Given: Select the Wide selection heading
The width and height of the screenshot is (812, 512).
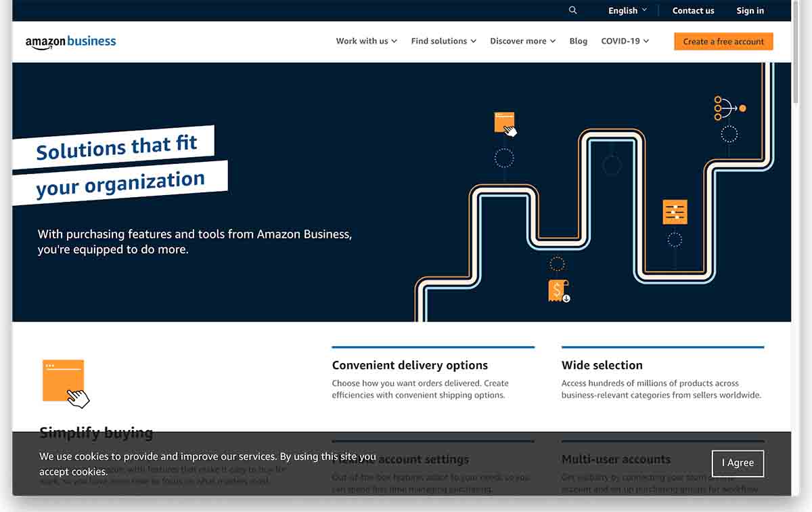Looking at the screenshot, I should pyautogui.click(x=602, y=365).
